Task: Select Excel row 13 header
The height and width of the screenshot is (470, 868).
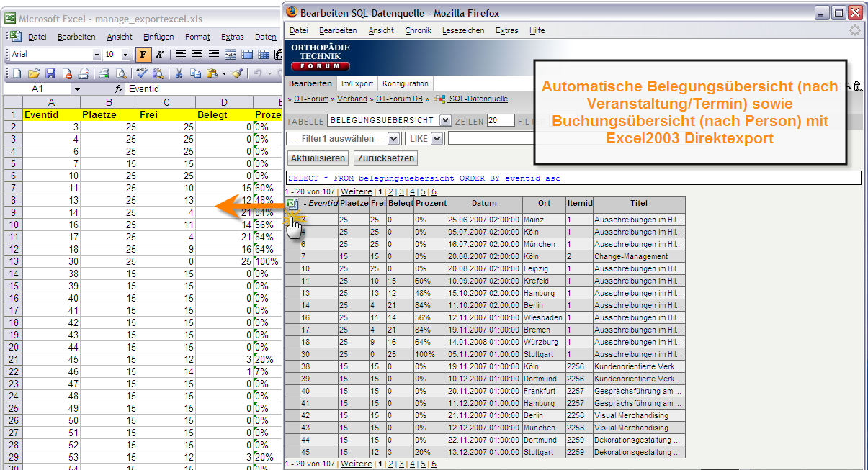Action: point(13,261)
